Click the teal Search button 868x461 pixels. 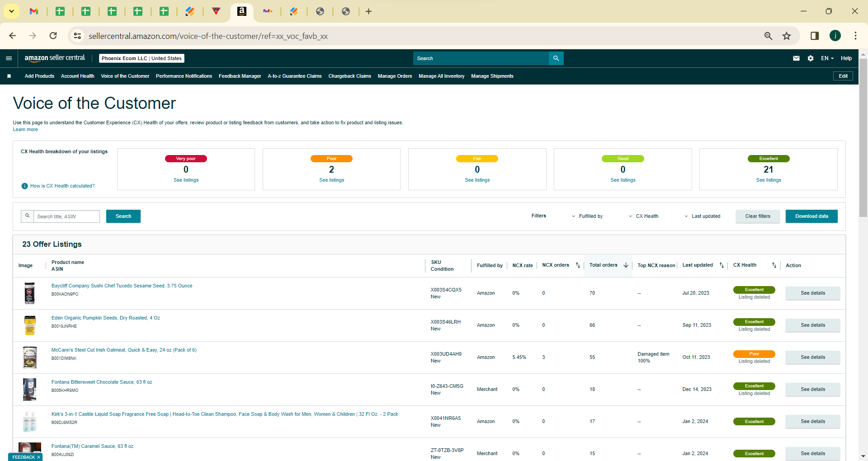click(123, 216)
